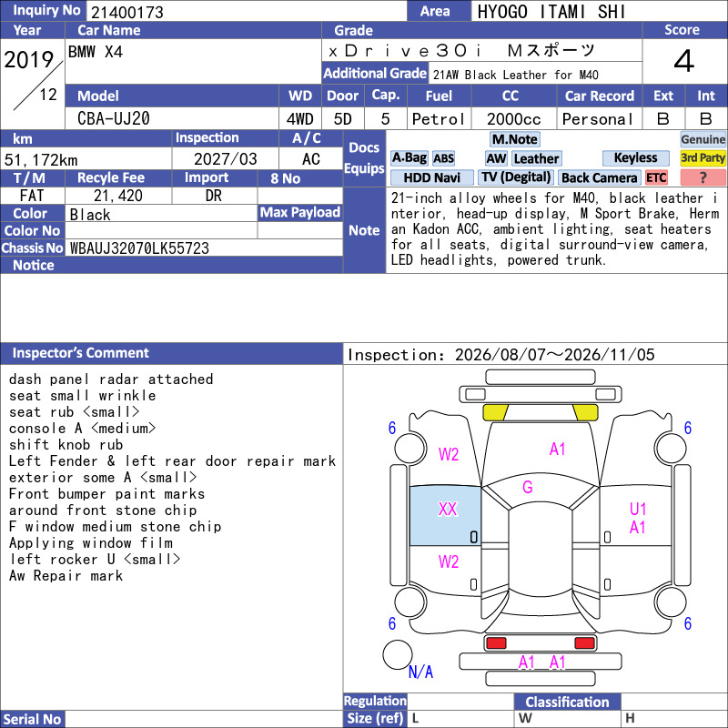Screen dimensions: 728x728
Task: Click the Genuine badge
Action: pyautogui.click(x=703, y=139)
